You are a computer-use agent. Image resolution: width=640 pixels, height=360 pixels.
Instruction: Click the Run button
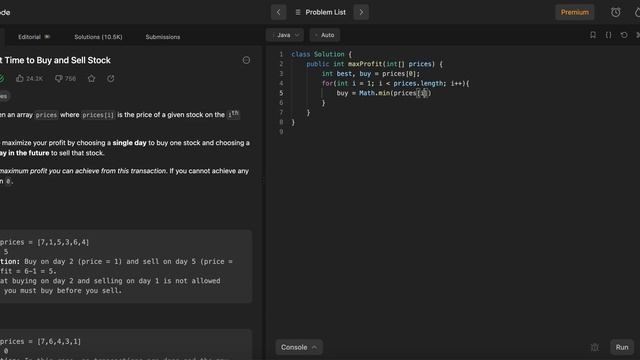622,347
